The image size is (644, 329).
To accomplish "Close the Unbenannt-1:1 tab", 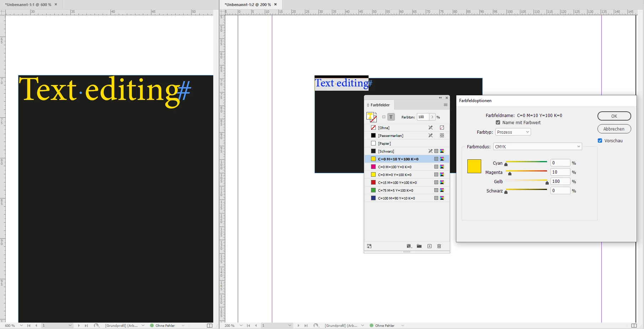I will [56, 5].
